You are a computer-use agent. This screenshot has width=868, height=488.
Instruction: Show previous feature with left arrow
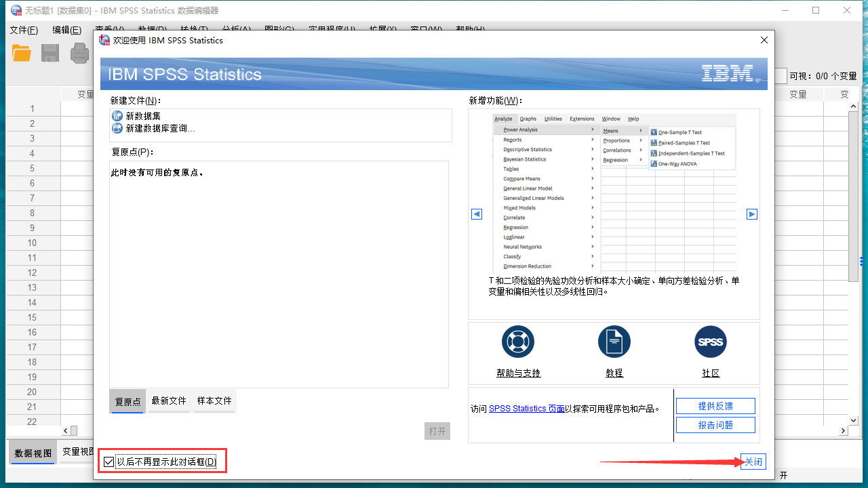(x=477, y=213)
